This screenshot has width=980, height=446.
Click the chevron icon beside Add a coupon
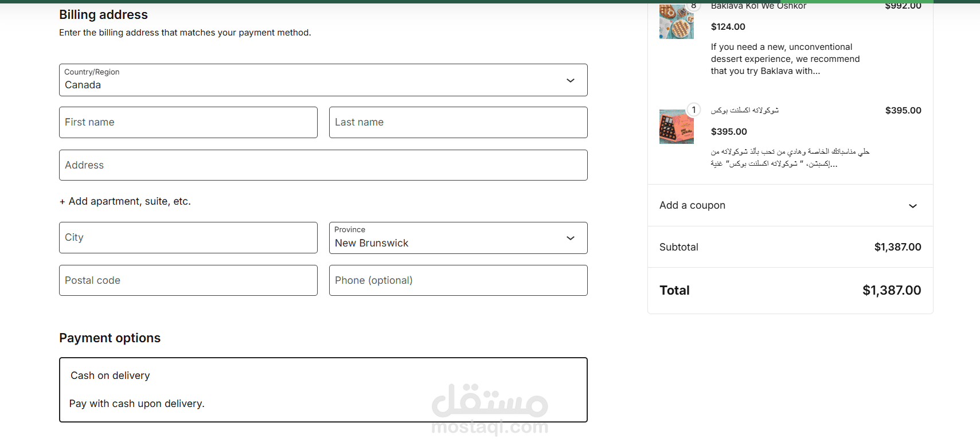tap(913, 206)
